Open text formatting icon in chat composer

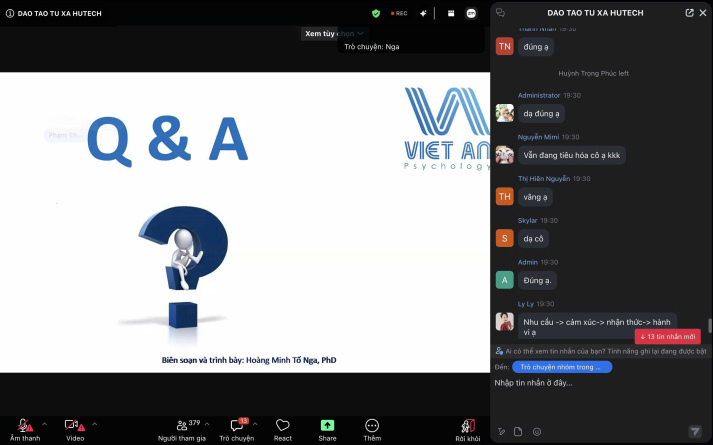point(501,431)
